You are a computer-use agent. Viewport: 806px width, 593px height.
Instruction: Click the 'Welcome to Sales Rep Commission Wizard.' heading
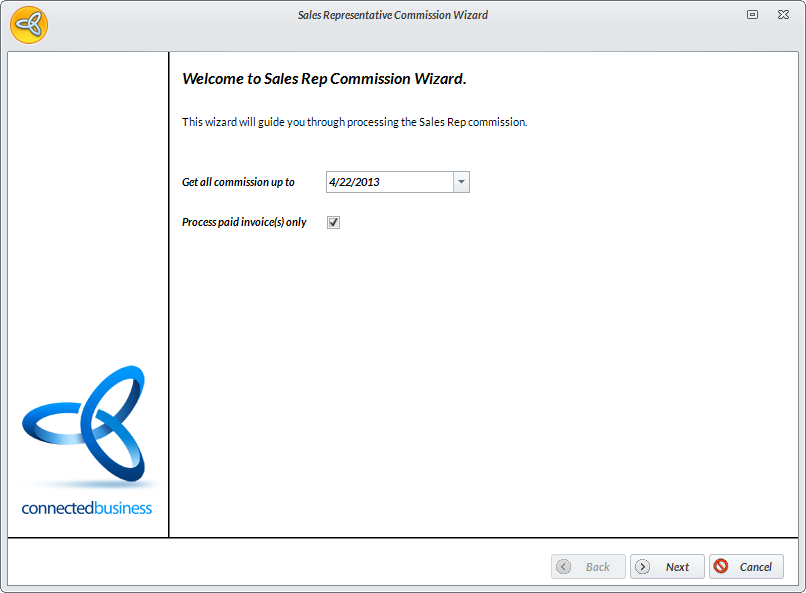coord(324,79)
